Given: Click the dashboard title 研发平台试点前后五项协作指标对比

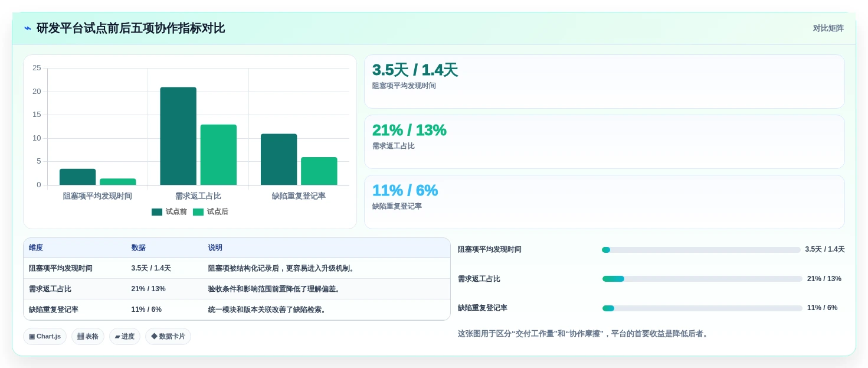Looking at the screenshot, I should point(130,28).
